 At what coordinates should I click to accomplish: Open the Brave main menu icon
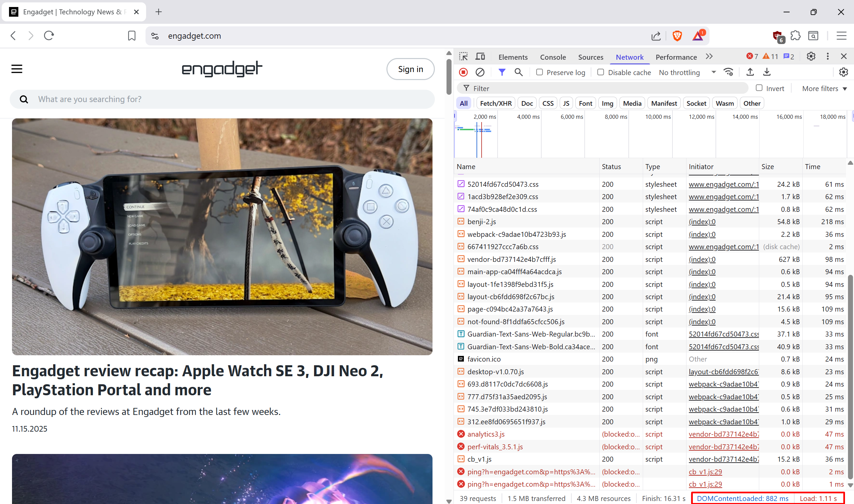(x=841, y=36)
